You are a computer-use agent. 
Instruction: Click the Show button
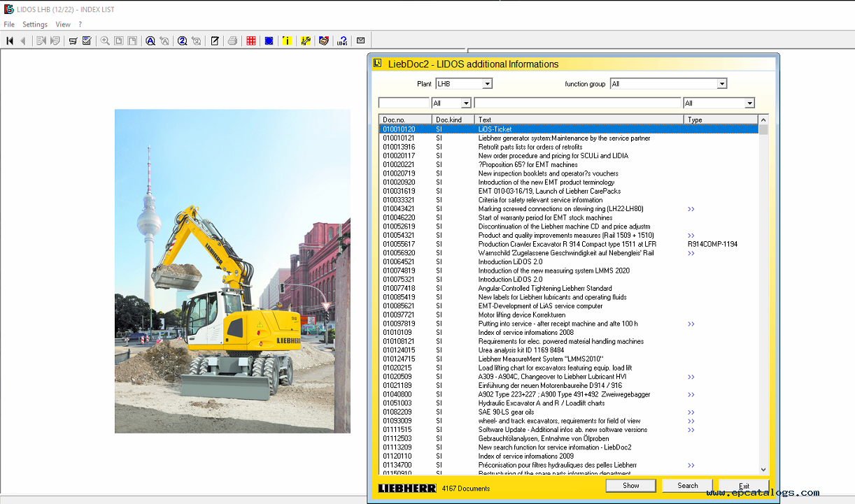click(x=630, y=485)
